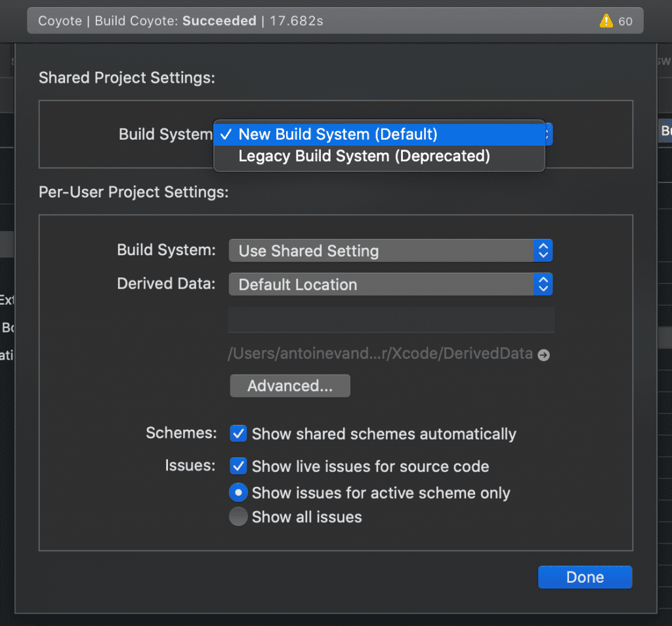Click the DerivedData path text
This screenshot has height=626, width=672.
381,354
